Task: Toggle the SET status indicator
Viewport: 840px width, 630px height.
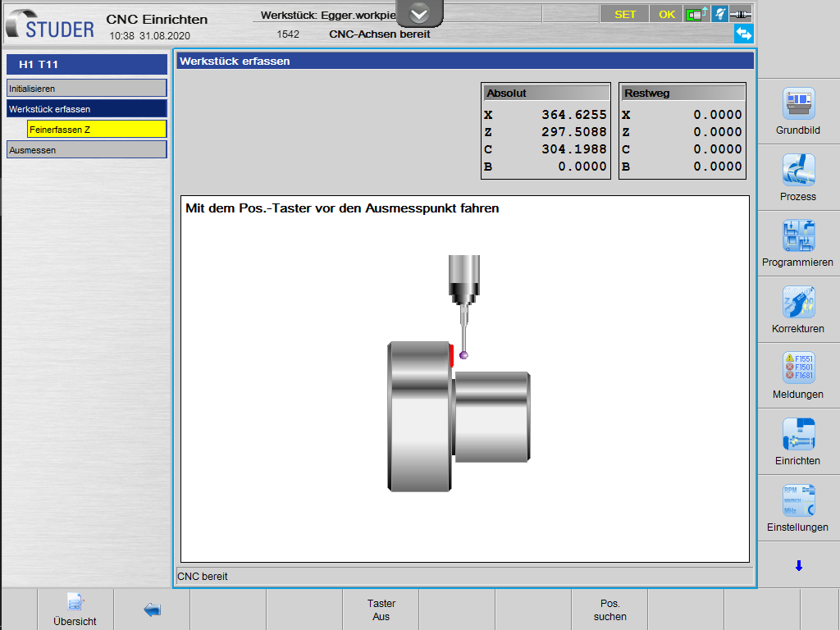Action: pyautogui.click(x=625, y=14)
